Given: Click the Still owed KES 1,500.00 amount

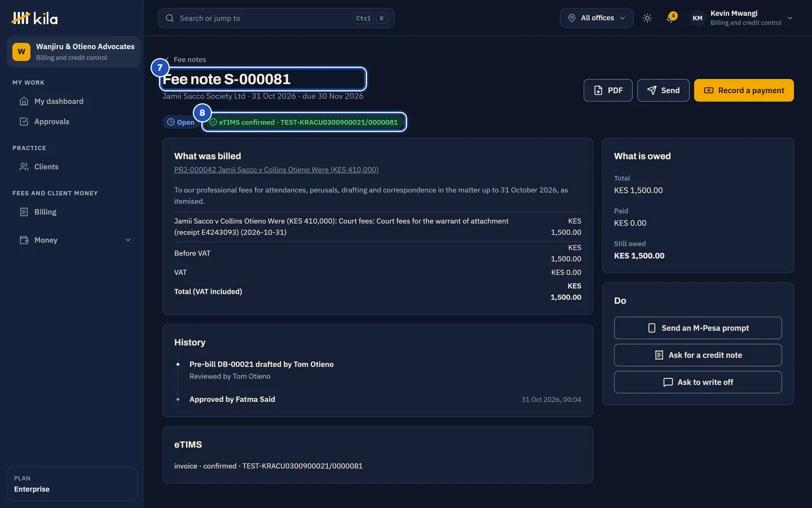Looking at the screenshot, I should [x=639, y=256].
